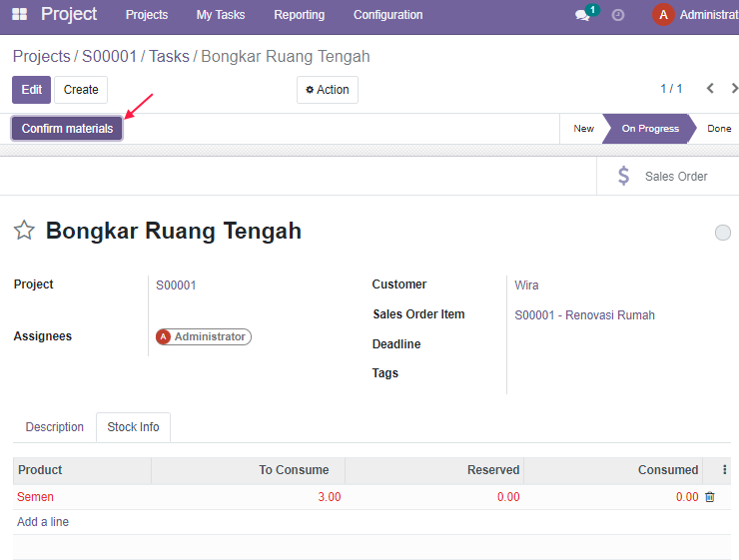Click the 1 / 1 pager counter
Image resolution: width=739 pixels, height=560 pixels.
coord(671,89)
